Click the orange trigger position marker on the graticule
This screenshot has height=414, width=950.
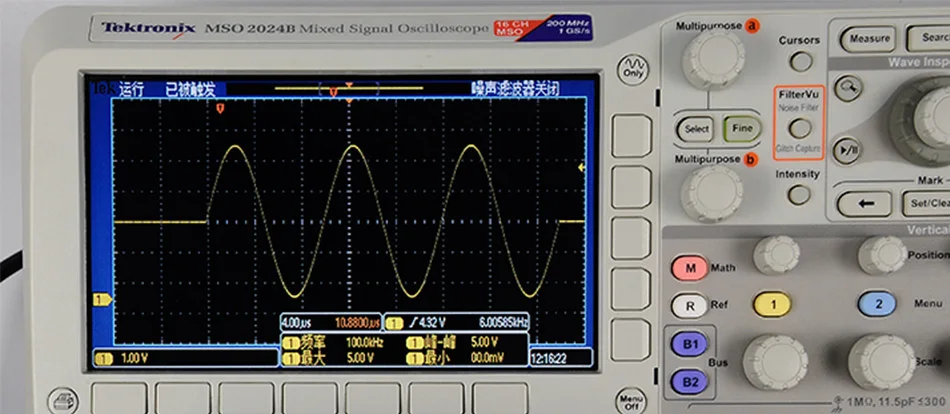pyautogui.click(x=221, y=108)
